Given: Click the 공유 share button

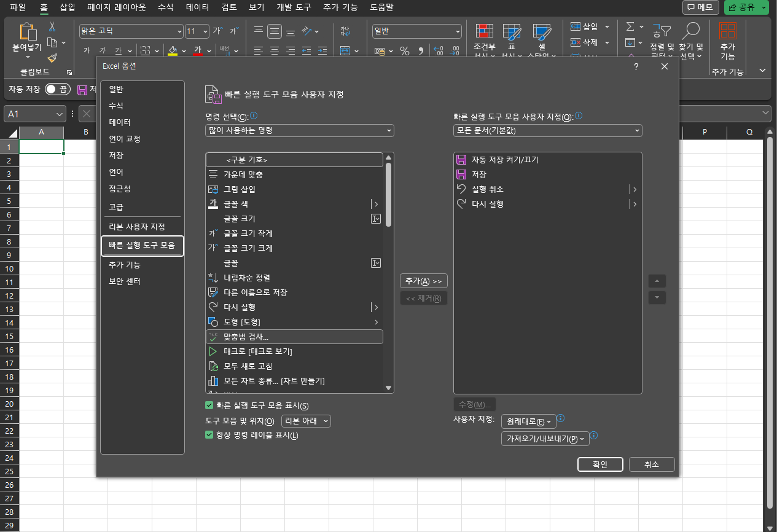Looking at the screenshot, I should coord(746,7).
